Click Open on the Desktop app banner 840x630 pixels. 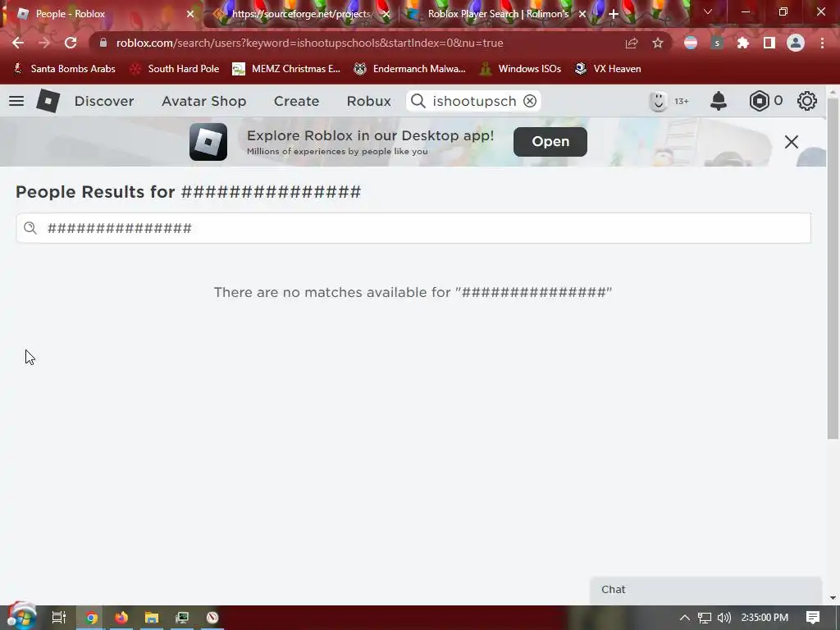(550, 141)
